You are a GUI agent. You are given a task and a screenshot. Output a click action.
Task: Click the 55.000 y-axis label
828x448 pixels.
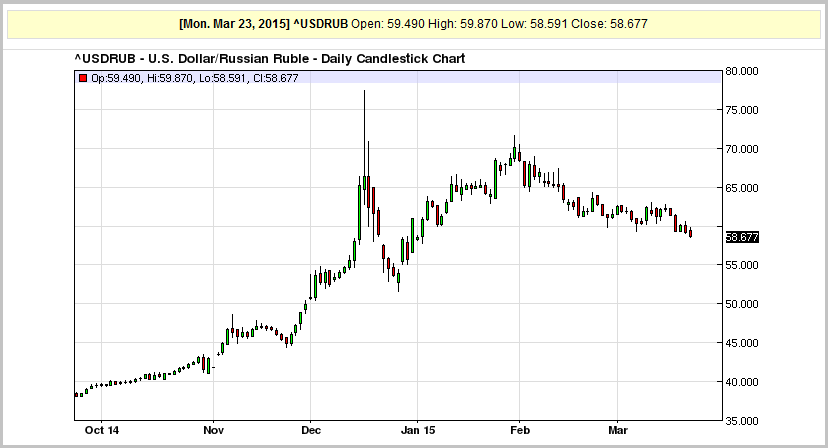click(x=742, y=265)
